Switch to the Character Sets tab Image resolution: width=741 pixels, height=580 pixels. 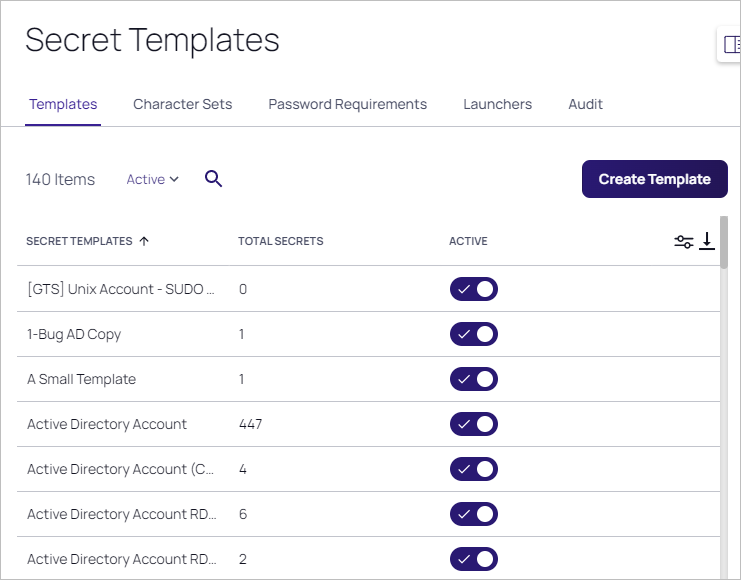click(182, 104)
